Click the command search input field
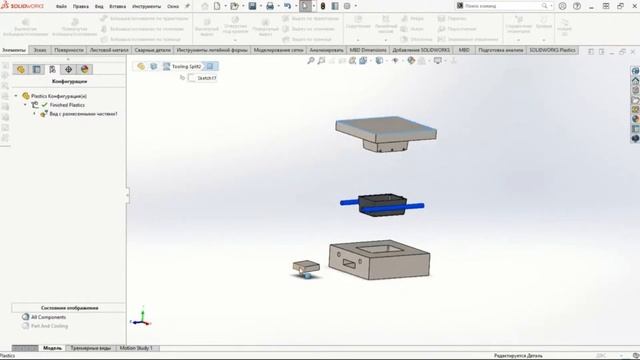Viewport: 640px width, 360px height. point(502,6)
